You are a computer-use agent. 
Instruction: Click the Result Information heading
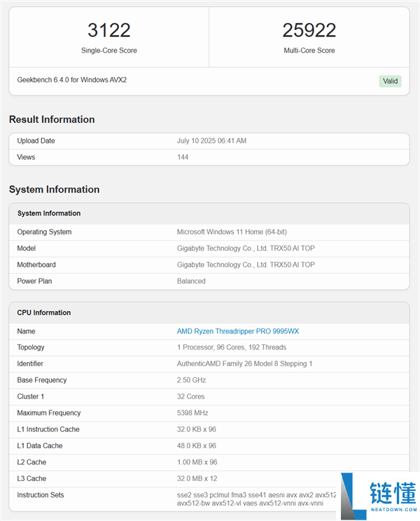[52, 119]
